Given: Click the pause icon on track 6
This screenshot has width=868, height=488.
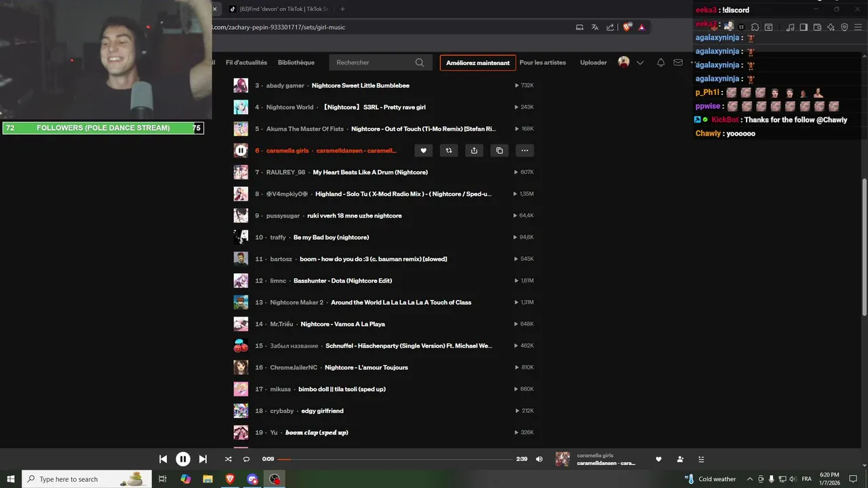Looking at the screenshot, I should click(241, 150).
